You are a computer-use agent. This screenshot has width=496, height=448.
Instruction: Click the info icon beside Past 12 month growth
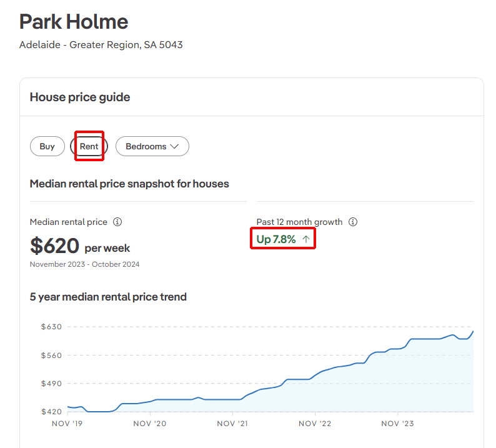[353, 222]
